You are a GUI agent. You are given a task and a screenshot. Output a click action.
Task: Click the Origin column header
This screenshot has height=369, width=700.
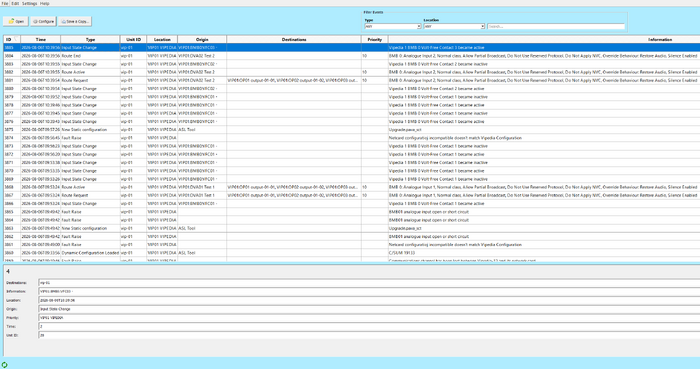click(202, 39)
